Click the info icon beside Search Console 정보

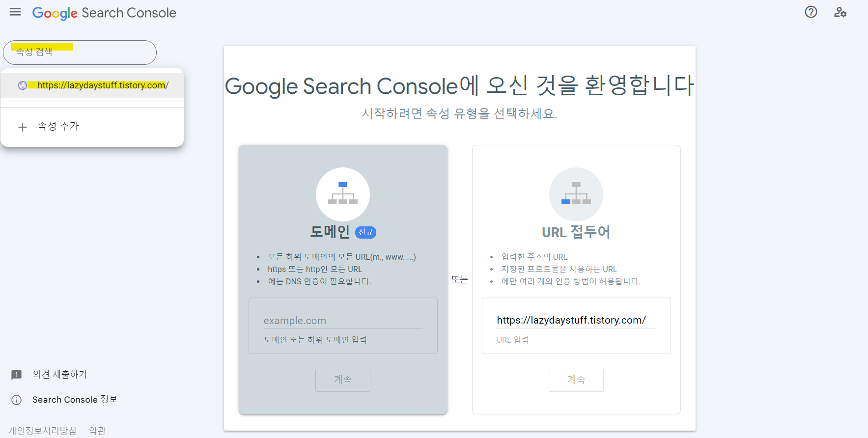17,400
